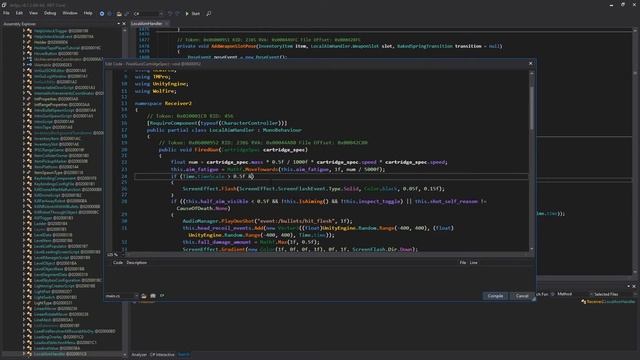Screen dimensions: 640x360
Task: Click the Assembly Explorer vertical scrollbar
Action: tap(124, 192)
